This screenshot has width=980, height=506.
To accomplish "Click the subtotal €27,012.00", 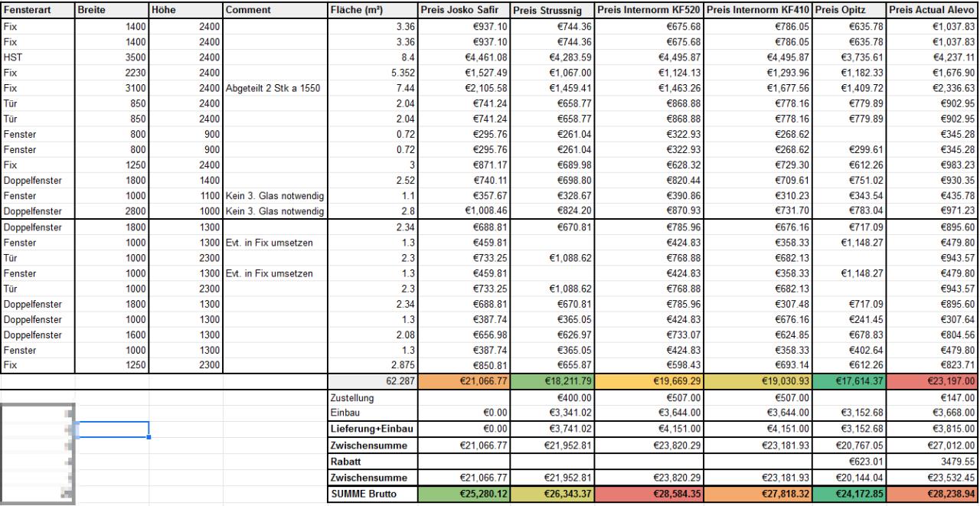I will pyautogui.click(x=933, y=446).
